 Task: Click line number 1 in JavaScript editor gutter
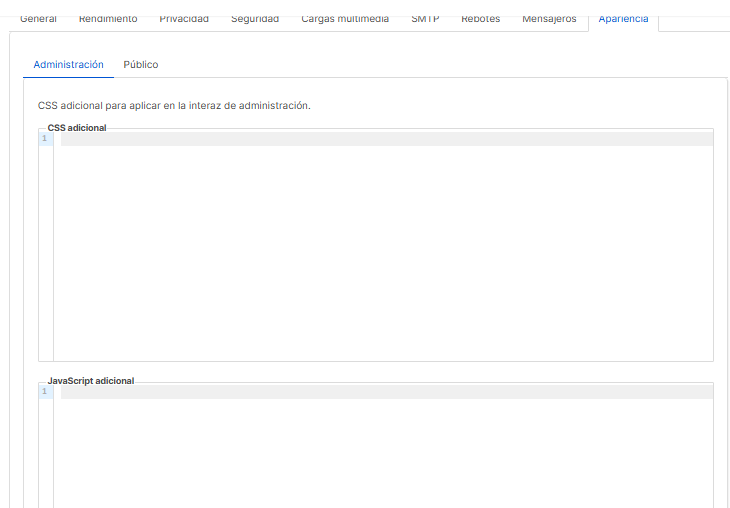(45, 392)
